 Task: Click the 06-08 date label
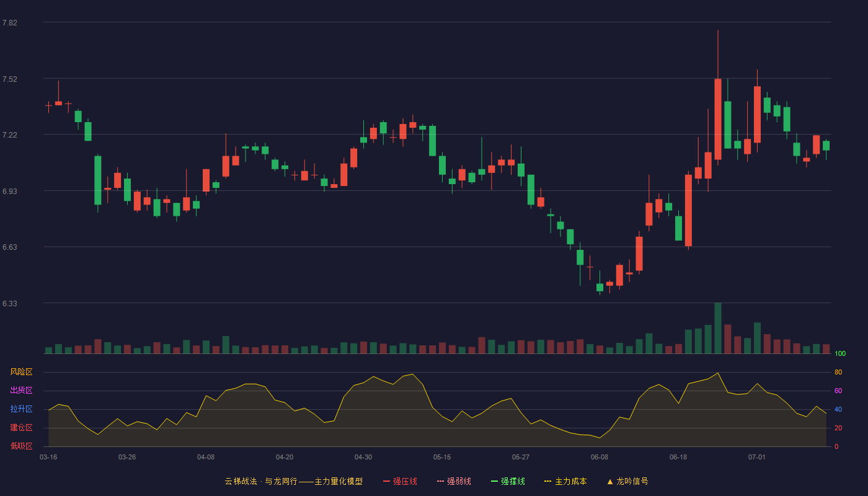pyautogui.click(x=600, y=457)
